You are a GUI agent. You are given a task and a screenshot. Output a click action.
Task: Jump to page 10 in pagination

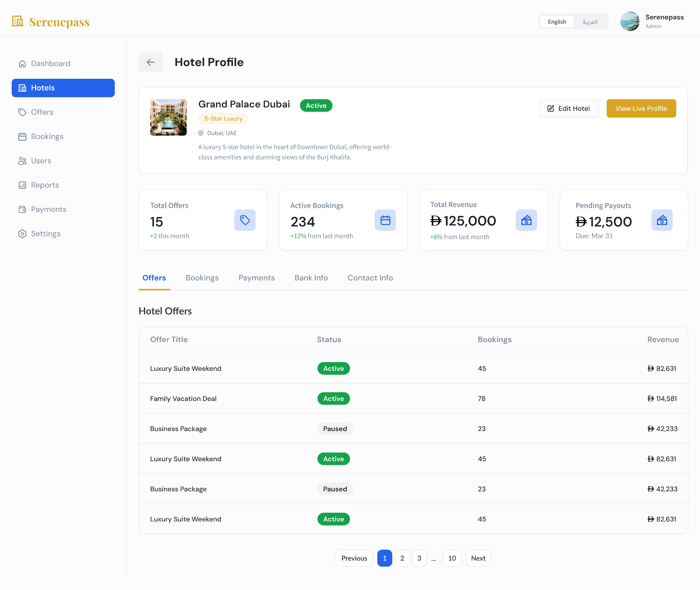pos(452,558)
